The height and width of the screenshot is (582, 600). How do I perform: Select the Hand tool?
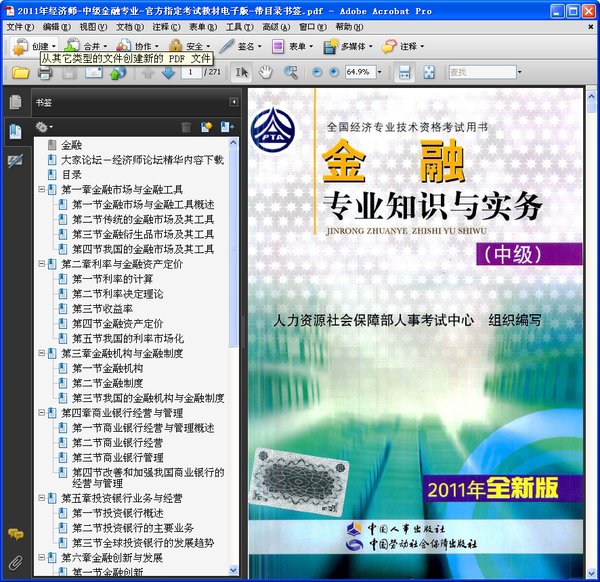(x=266, y=72)
